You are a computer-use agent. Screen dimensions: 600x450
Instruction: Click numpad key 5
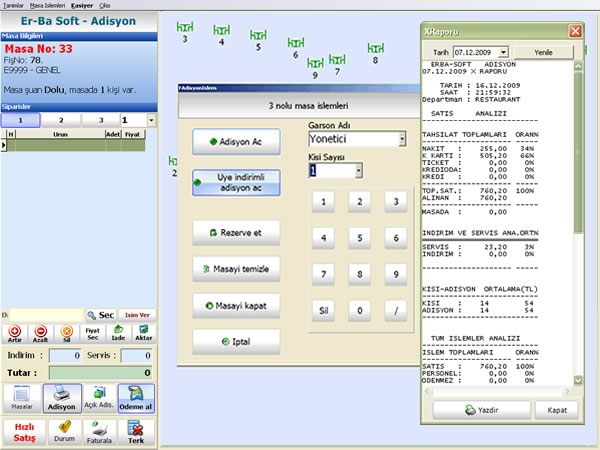pyautogui.click(x=360, y=238)
